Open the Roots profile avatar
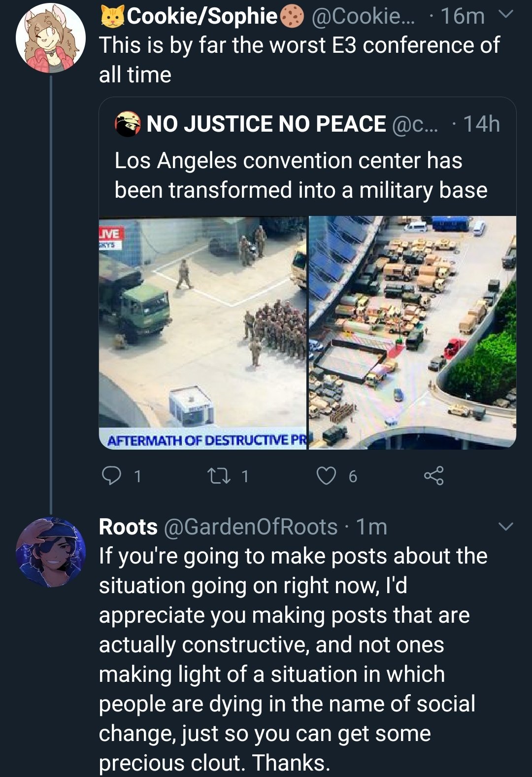 pos(50,552)
